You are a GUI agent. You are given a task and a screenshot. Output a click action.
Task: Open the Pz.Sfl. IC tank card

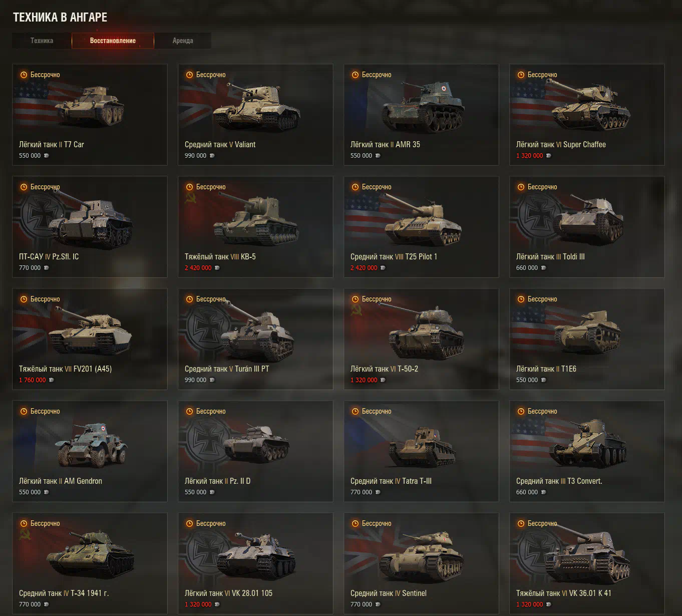pos(90,227)
